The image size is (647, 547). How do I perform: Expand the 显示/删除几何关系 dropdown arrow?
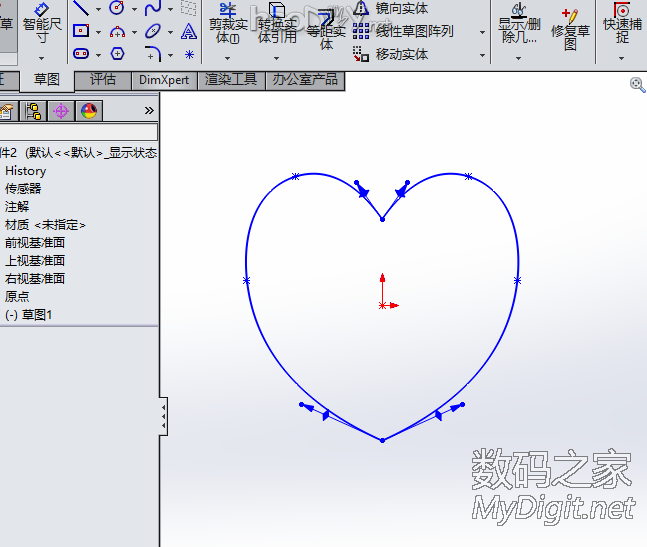coord(518,58)
